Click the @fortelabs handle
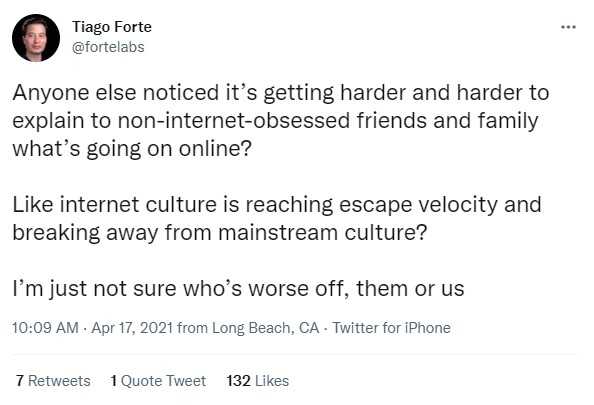Viewport: 594px width, 405px height. pyautogui.click(x=108, y=47)
